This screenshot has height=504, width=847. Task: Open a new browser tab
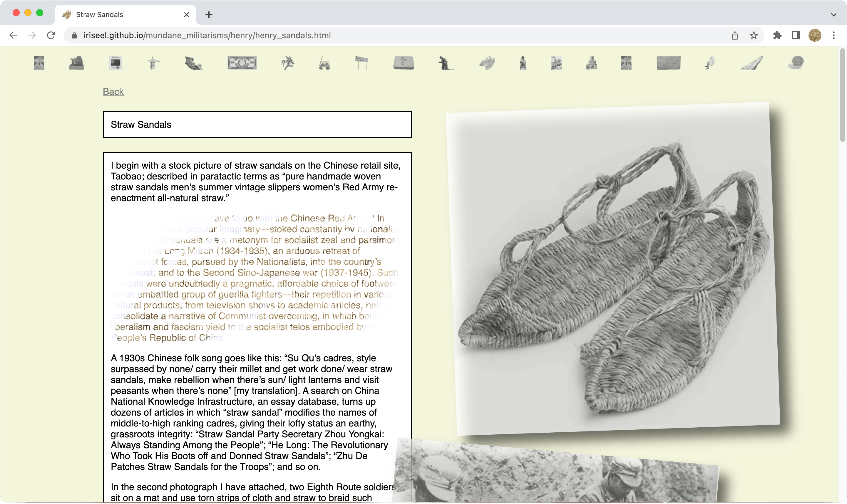pyautogui.click(x=209, y=15)
